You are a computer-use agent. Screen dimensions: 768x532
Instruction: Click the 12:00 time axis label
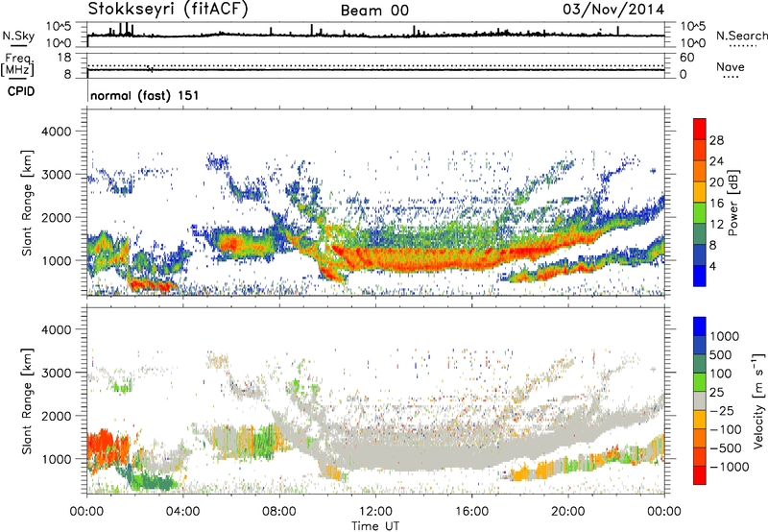pyautogui.click(x=375, y=512)
